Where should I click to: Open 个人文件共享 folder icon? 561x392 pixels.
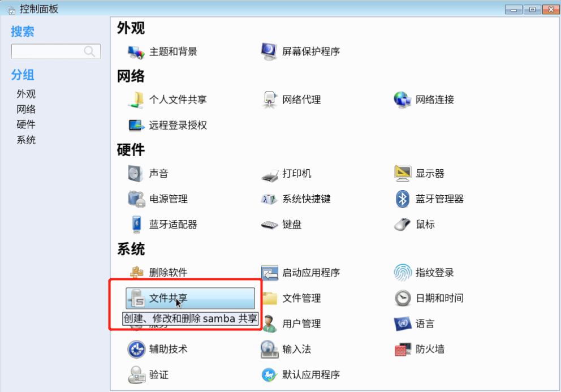pyautogui.click(x=136, y=100)
